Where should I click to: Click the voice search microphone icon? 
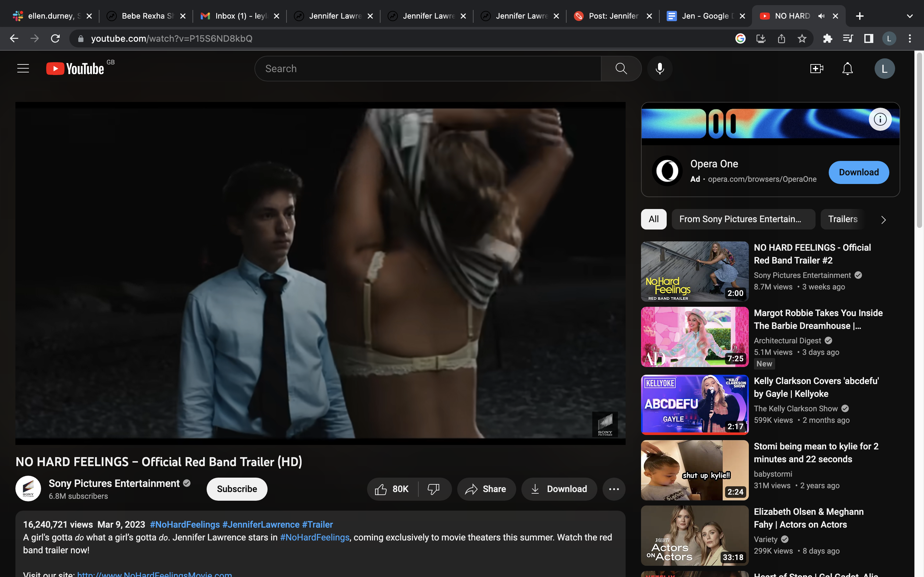click(659, 69)
